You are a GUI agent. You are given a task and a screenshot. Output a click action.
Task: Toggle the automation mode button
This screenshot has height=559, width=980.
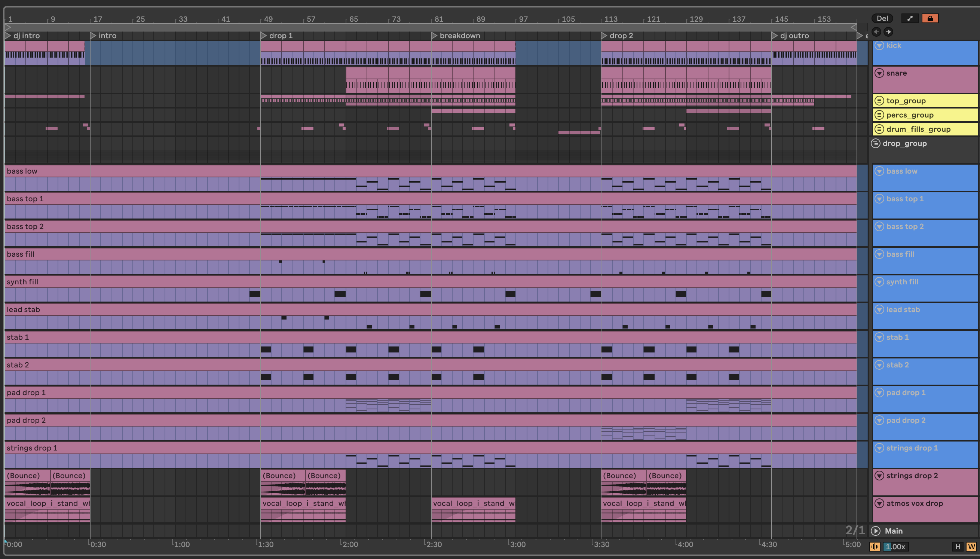coord(909,18)
